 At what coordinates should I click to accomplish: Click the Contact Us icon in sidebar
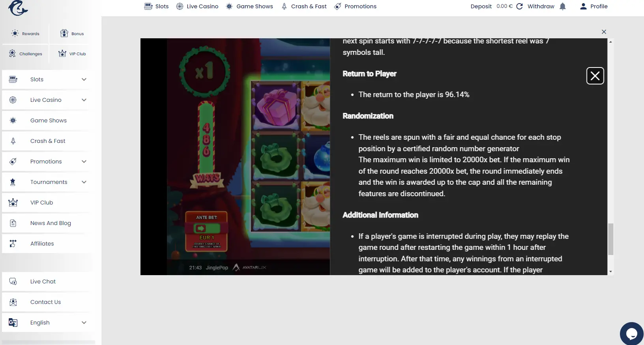click(13, 302)
